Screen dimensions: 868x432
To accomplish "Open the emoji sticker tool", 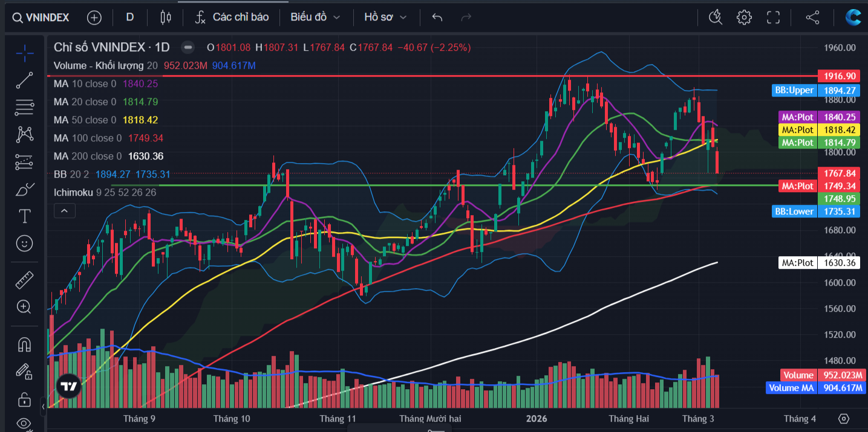I will pos(24,243).
